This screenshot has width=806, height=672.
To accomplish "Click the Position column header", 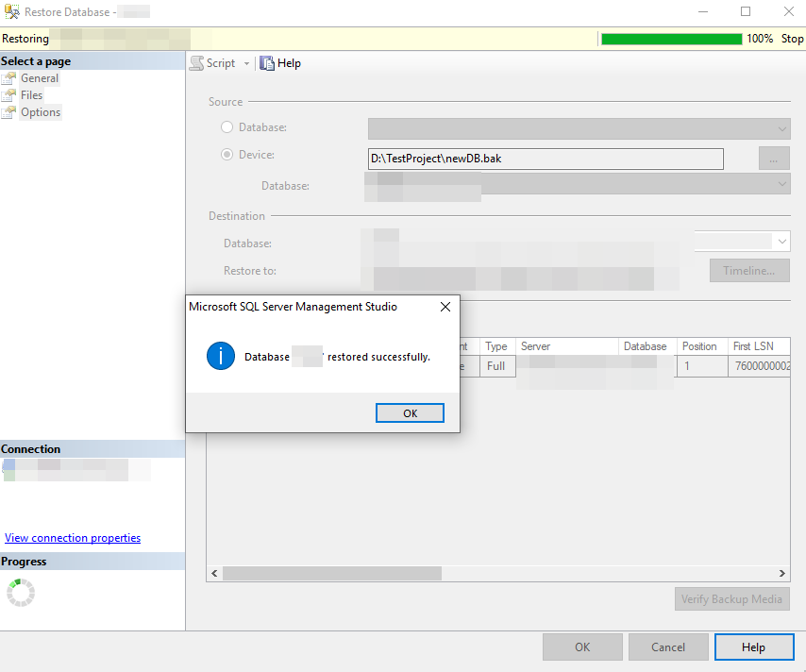I will [702, 346].
